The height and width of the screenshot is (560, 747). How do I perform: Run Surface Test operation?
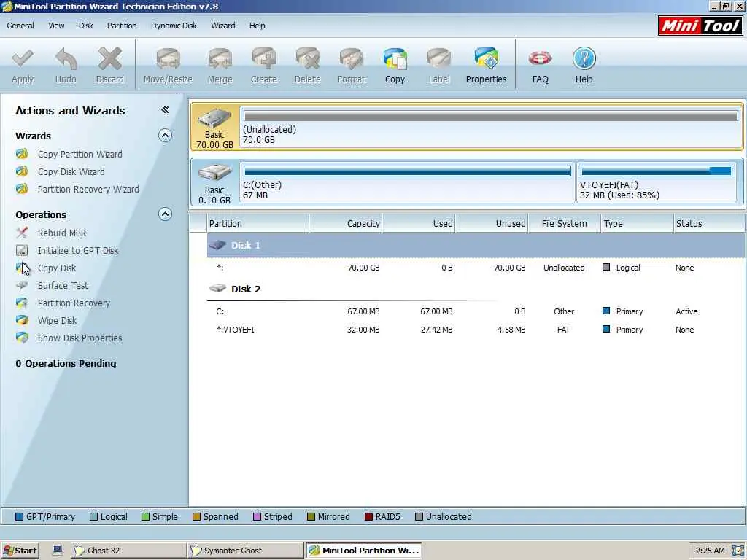63,286
